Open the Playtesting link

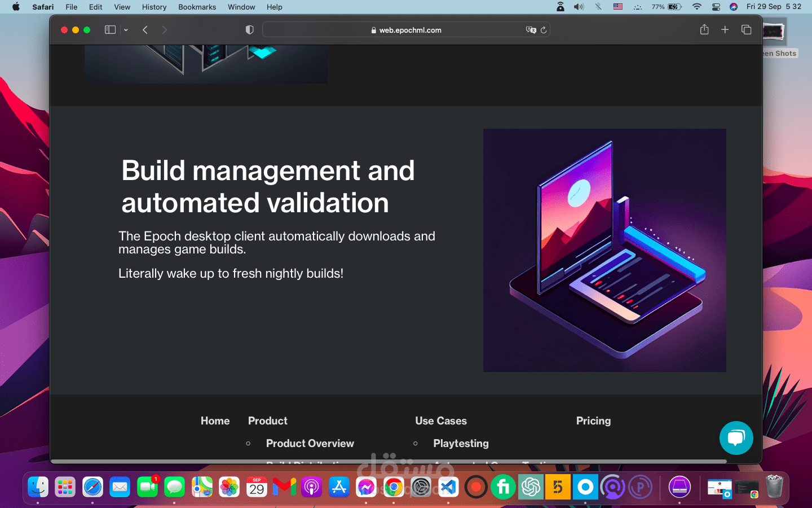tap(461, 443)
